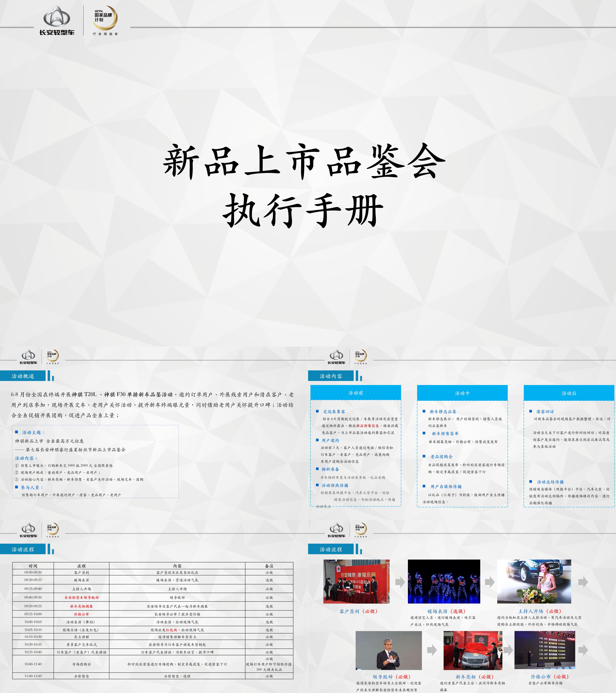616x693 pixels.
Task: Select the line 神骐新品上市 全系最高万元钜惠
Action: 49,441
